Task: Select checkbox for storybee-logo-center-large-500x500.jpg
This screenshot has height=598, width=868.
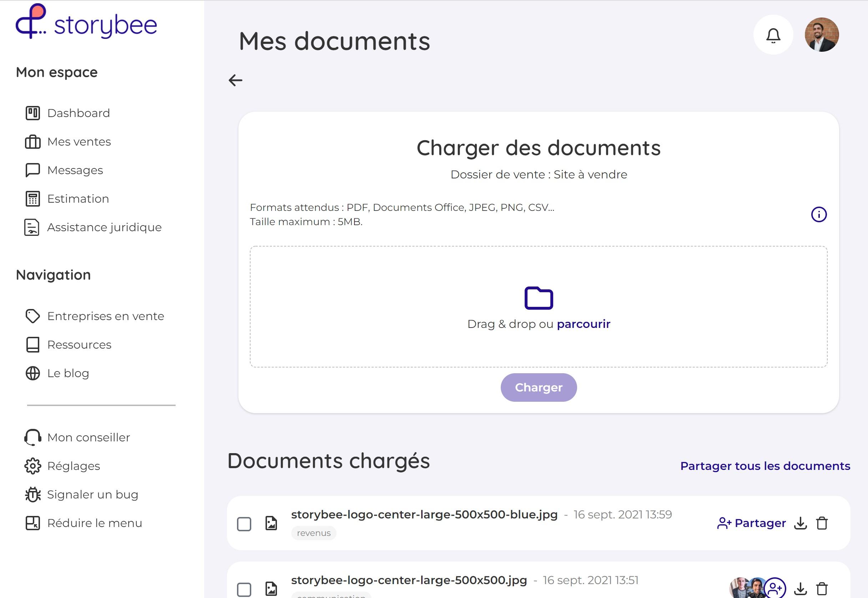Action: point(244,589)
